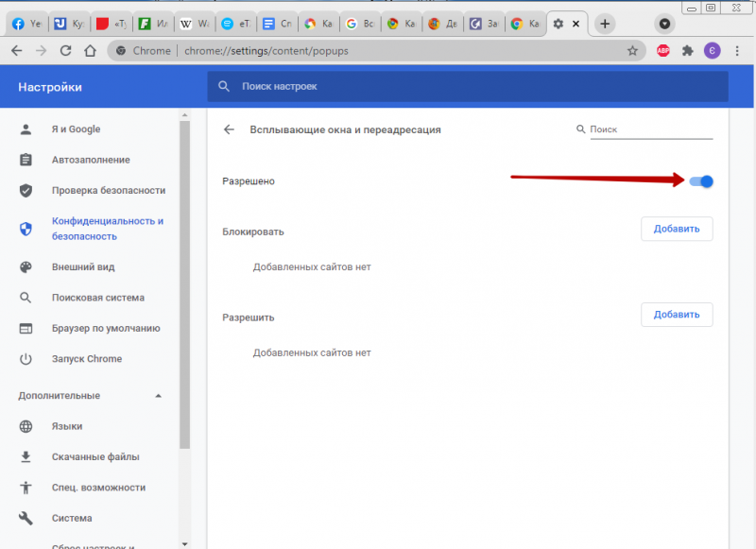Click Добавить button for Блокировать section
This screenshot has height=549, width=756.
tap(677, 229)
